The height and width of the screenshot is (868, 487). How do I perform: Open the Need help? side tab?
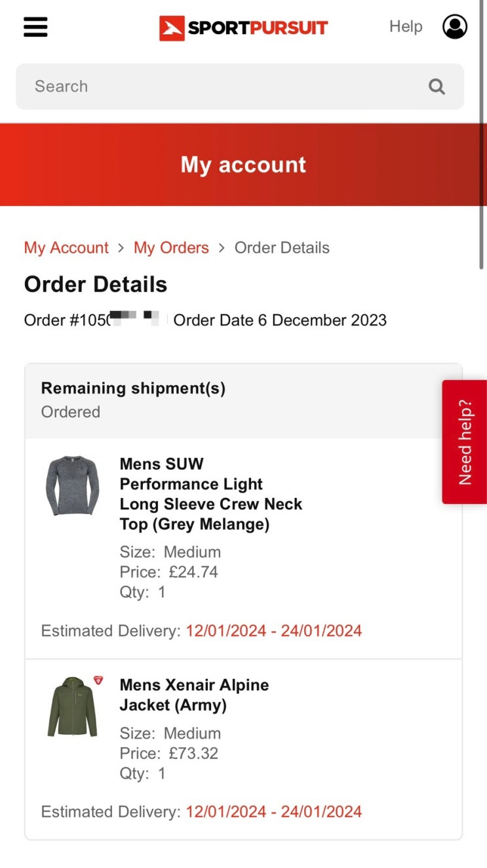pos(465,442)
